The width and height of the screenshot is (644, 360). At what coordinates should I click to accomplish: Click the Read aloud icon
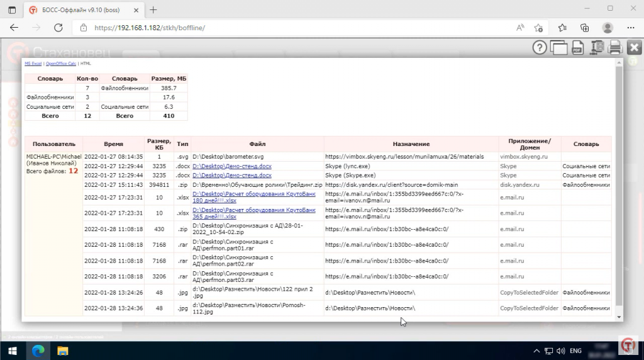[x=520, y=28]
